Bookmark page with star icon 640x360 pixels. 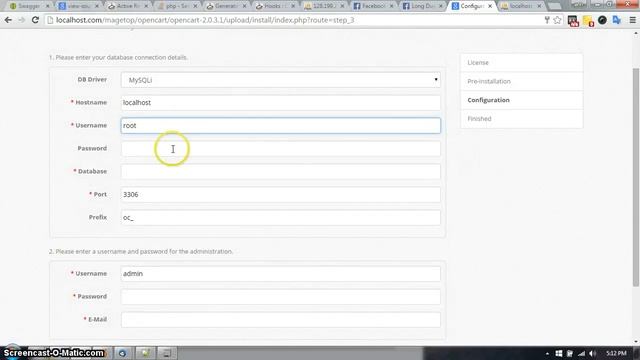[557, 20]
